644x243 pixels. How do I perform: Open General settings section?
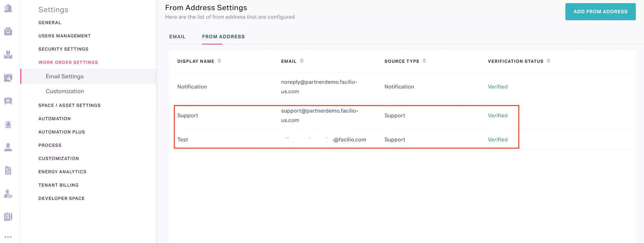coord(50,23)
